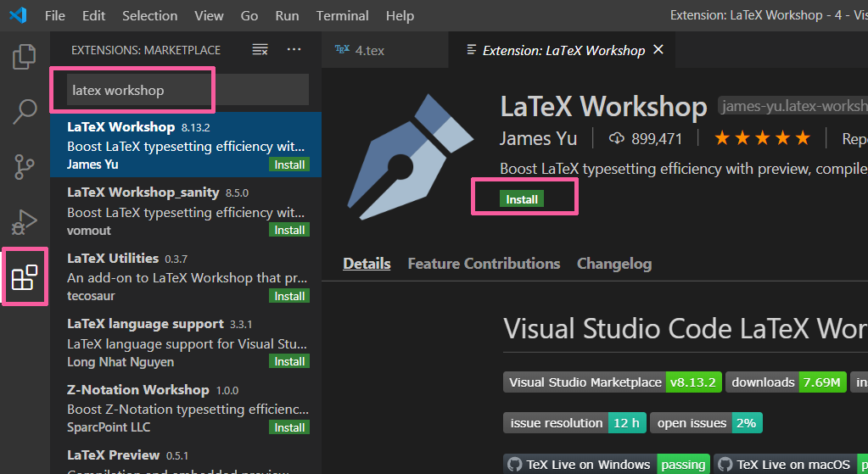
Task: Open the Selection menu
Action: pos(149,15)
